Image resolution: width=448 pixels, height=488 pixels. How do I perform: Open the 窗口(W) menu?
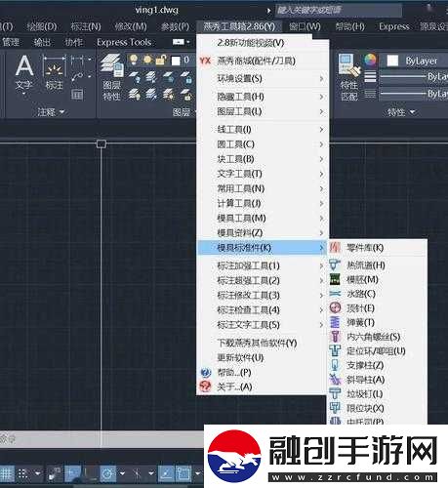[x=305, y=26]
